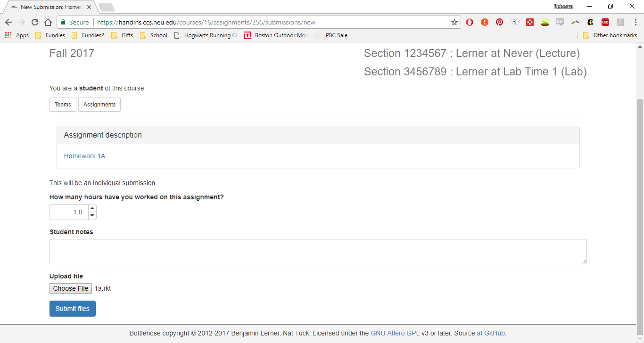644x343 pixels.
Task: Open the Chrome three-dot menu
Action: pyautogui.click(x=635, y=22)
